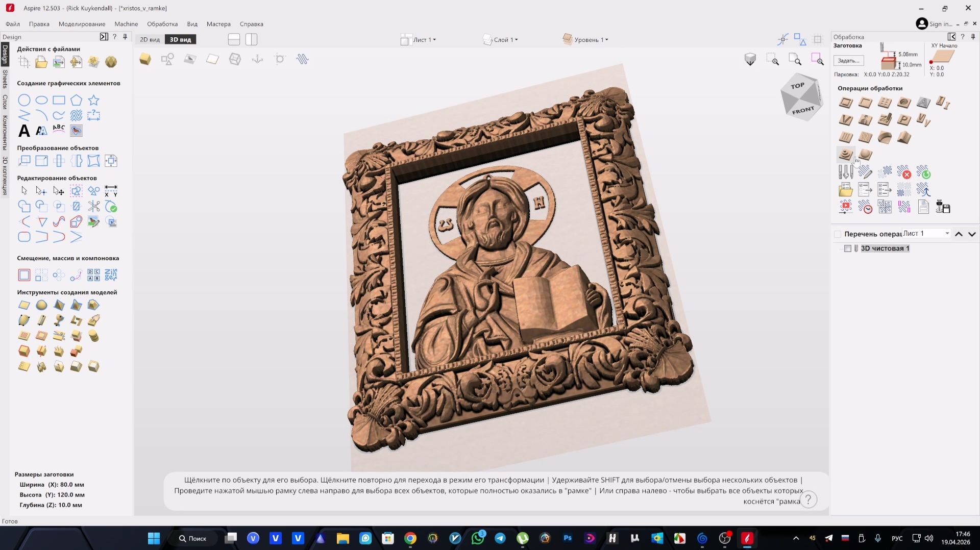Screen dimensions: 980x550
Task: Show hidden system tray icons chevron
Action: coord(796,538)
